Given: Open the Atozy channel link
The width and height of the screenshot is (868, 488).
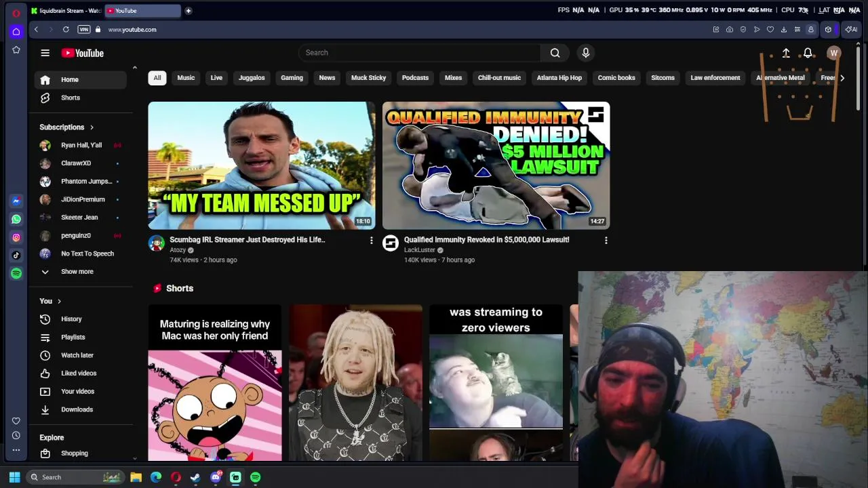Looking at the screenshot, I should click(178, 250).
